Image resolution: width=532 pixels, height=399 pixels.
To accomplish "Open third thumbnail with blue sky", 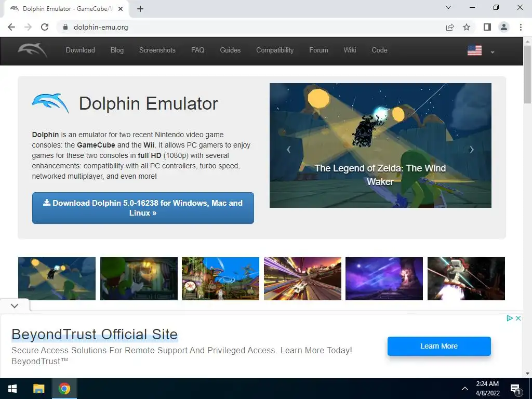I will click(x=220, y=278).
